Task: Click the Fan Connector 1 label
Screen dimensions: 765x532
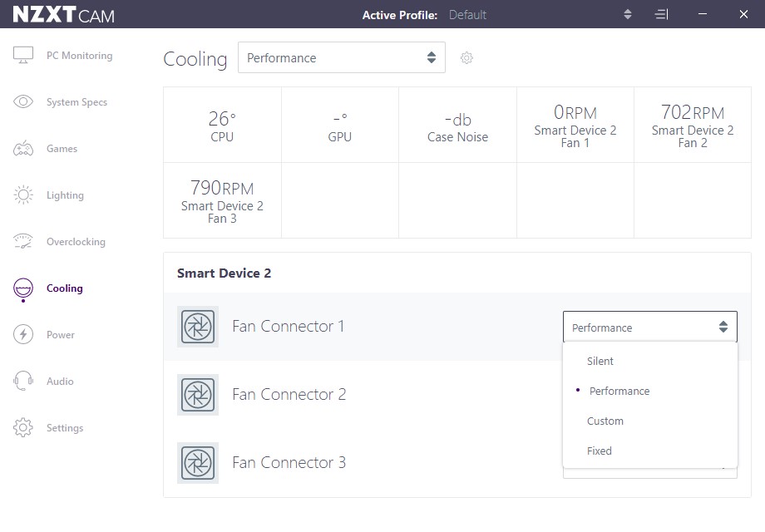Action: pyautogui.click(x=289, y=326)
